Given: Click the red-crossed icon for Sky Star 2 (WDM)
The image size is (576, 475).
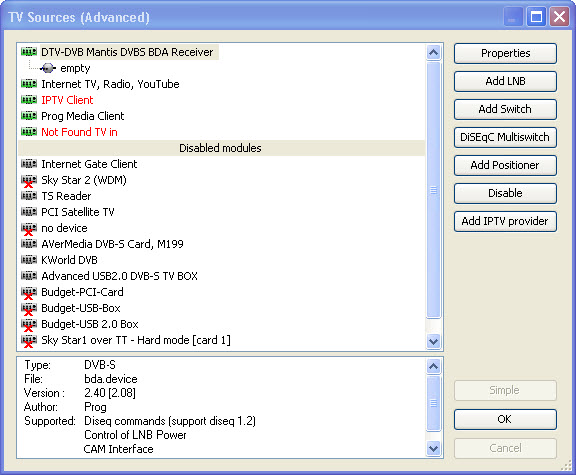Looking at the screenshot, I should 29,180.
